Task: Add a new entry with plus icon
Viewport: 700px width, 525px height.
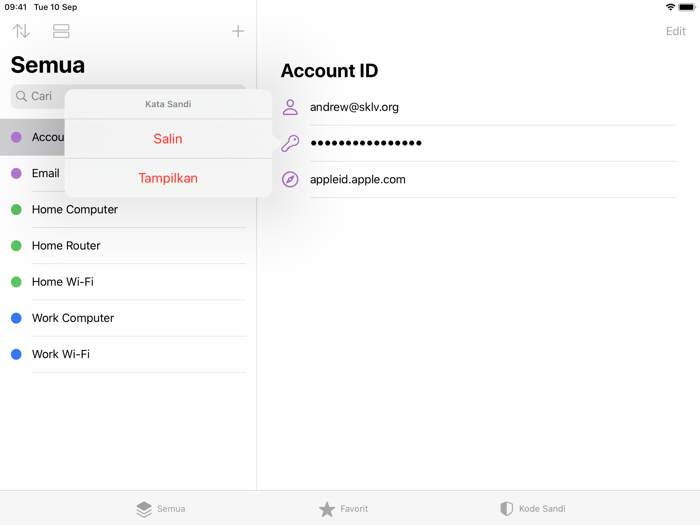Action: [238, 31]
